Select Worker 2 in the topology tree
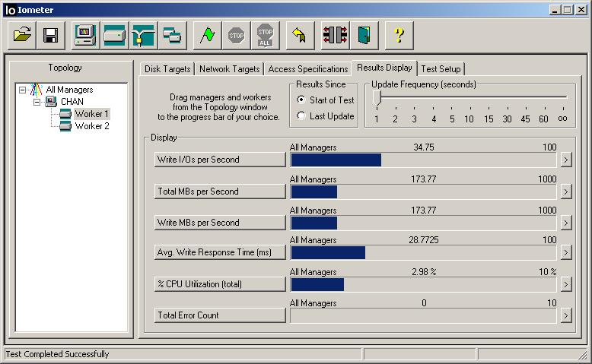592x364 pixels. click(92, 126)
